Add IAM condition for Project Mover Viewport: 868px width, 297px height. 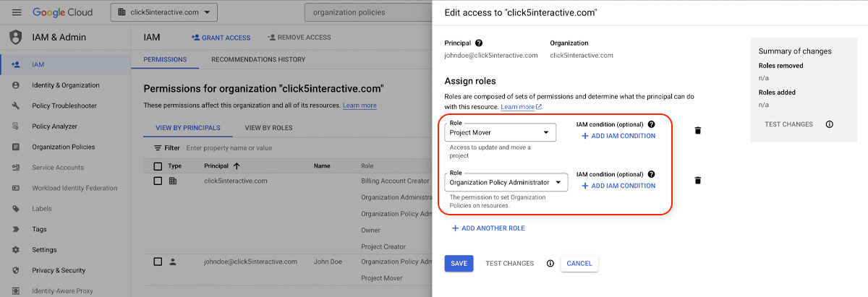(618, 136)
